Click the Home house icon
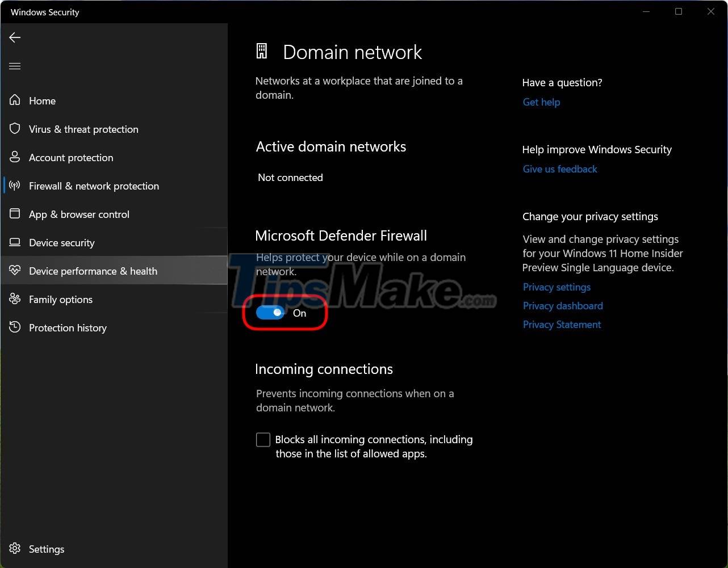The height and width of the screenshot is (568, 728). (x=15, y=100)
